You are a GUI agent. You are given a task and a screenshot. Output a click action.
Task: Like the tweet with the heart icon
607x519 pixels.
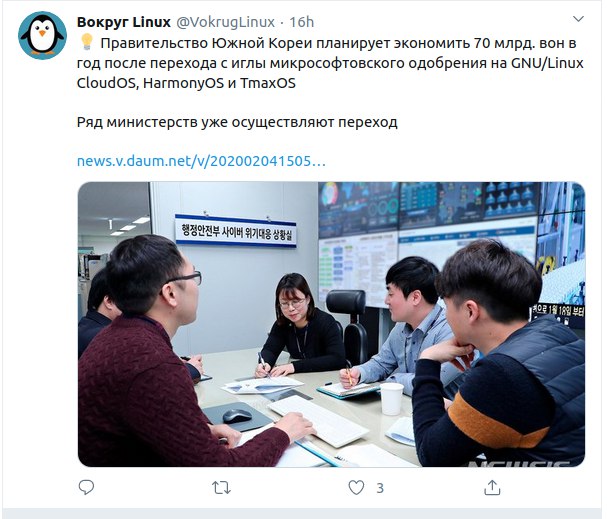tap(356, 488)
